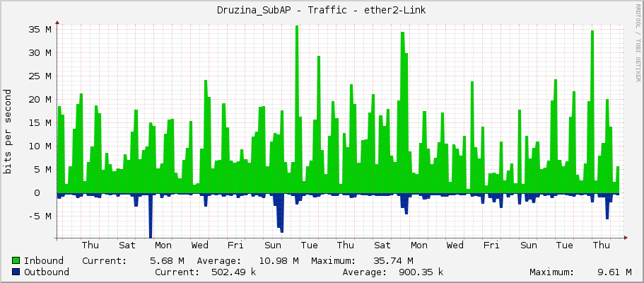This screenshot has height=283, width=644.
Task: Click the "35 M" y-axis label
Action: pyautogui.click(x=40, y=29)
